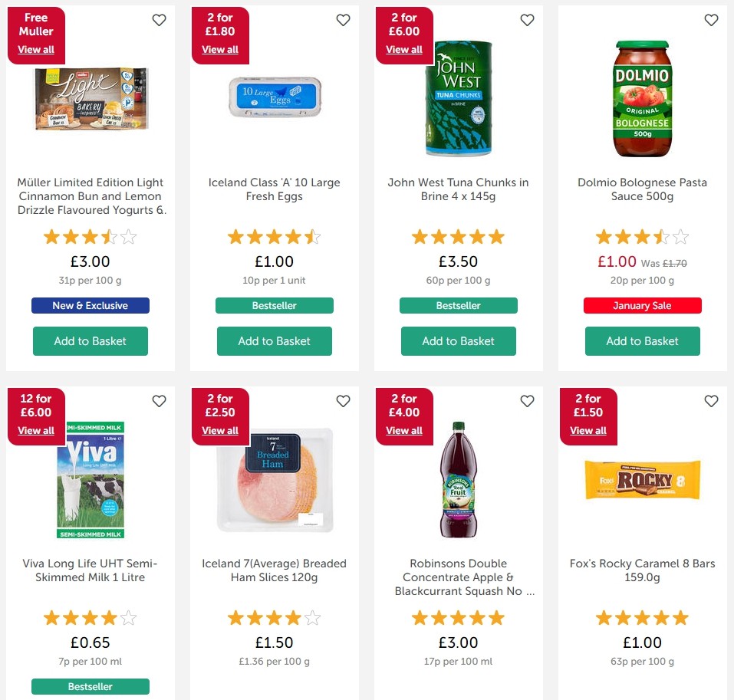Favourite the Müller yogurts using the heart
This screenshot has width=734, height=700.
(x=159, y=20)
